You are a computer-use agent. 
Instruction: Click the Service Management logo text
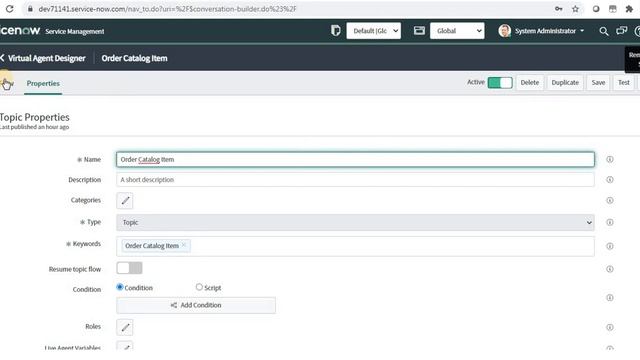[75, 31]
